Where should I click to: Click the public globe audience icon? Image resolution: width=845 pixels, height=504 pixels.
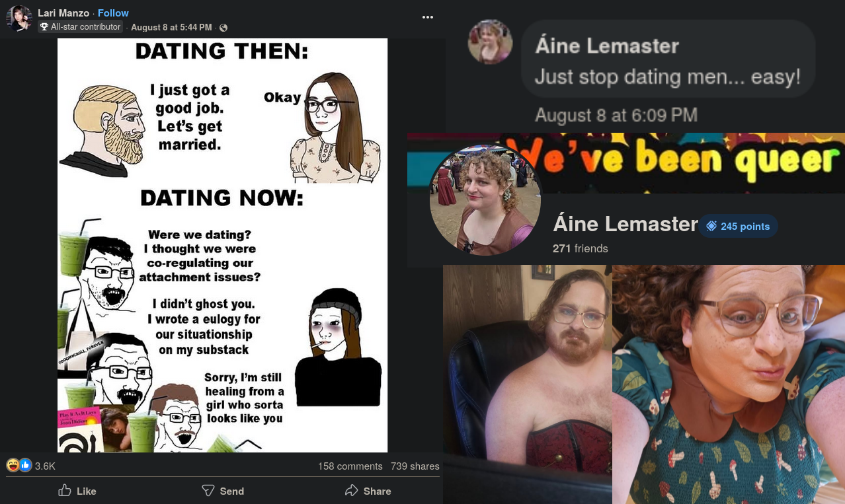pos(223,28)
